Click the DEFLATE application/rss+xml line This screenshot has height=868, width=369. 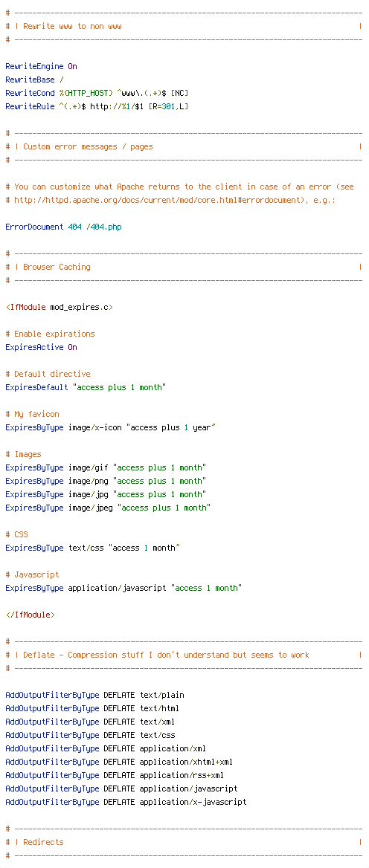click(x=115, y=775)
